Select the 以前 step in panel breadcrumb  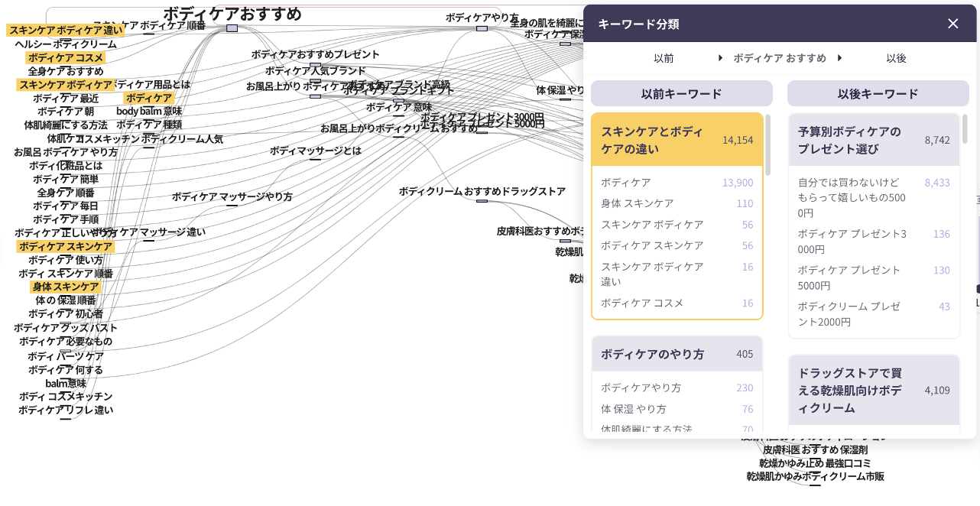click(664, 58)
